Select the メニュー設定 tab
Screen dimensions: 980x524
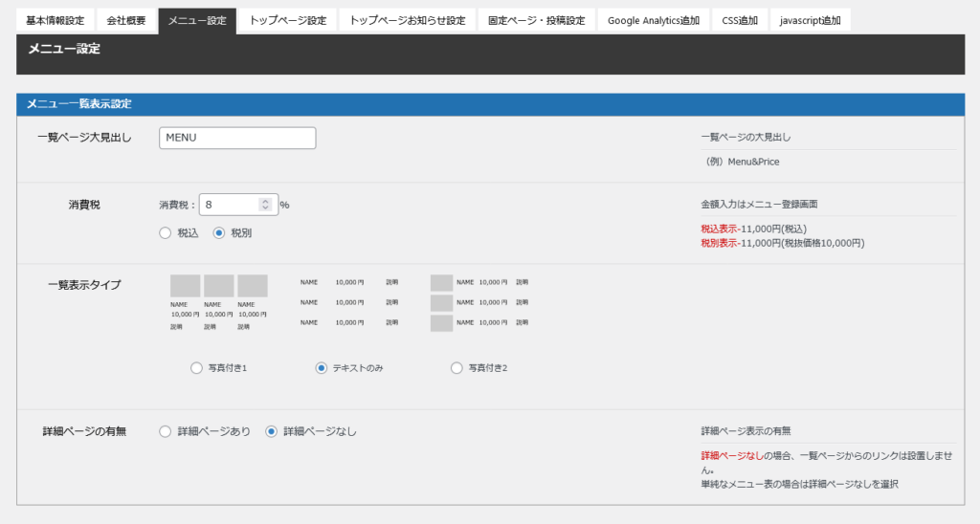pos(196,20)
